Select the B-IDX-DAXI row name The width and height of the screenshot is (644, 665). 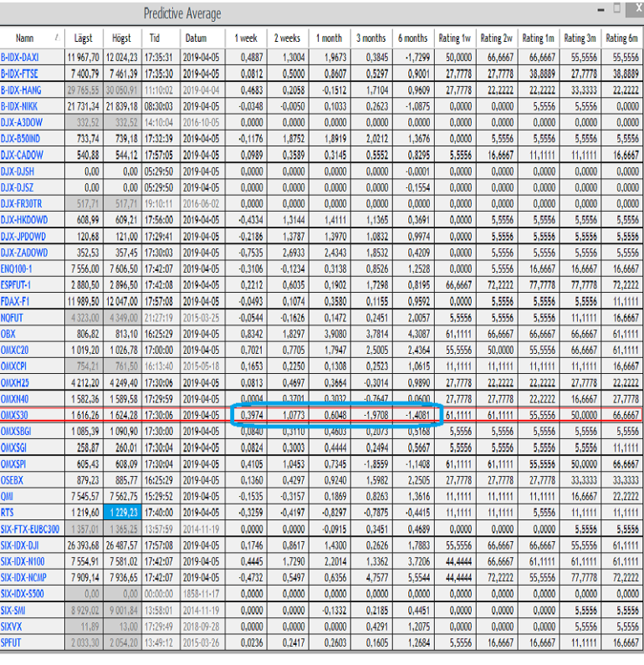coord(19,57)
